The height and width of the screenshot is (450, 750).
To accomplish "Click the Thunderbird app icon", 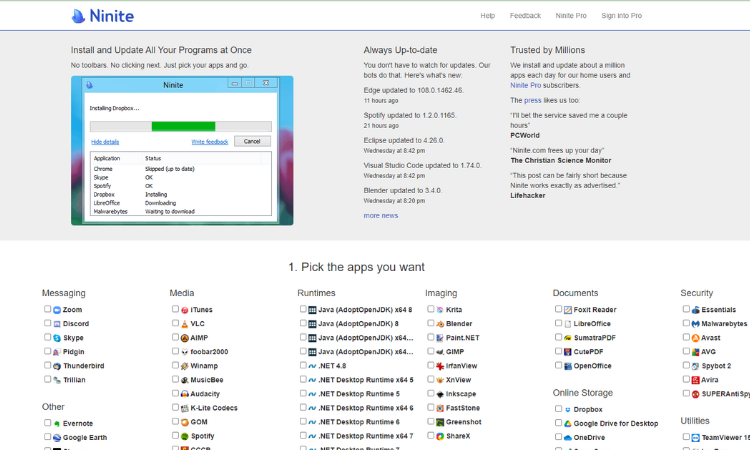I will point(57,366).
